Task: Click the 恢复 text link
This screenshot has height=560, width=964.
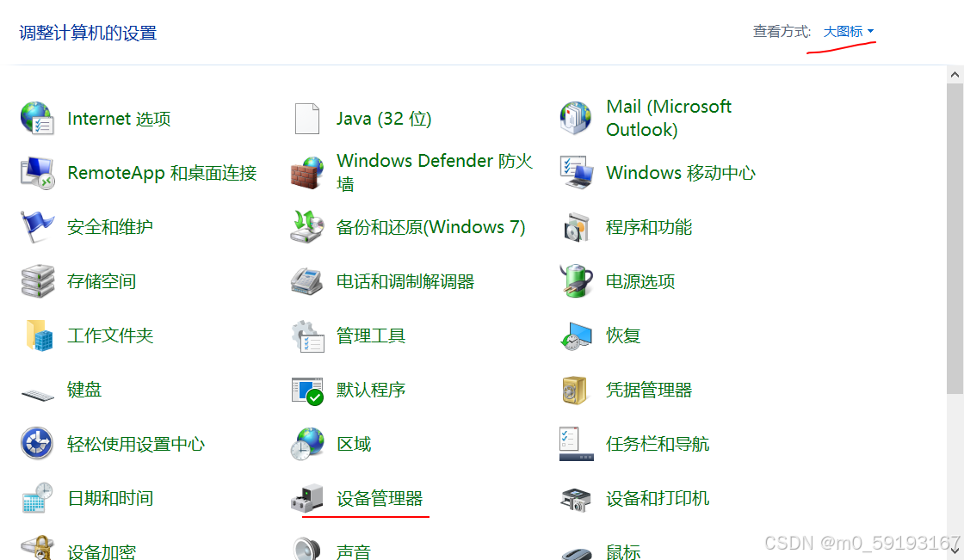Action: coord(623,335)
